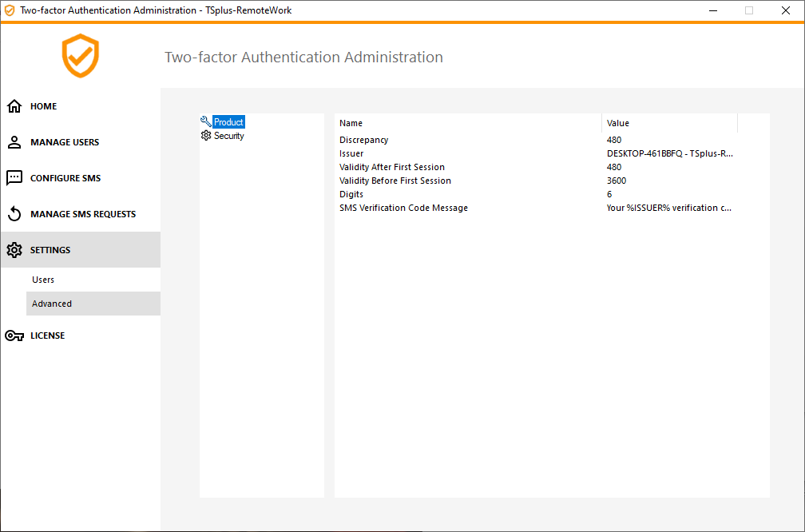The height and width of the screenshot is (532, 805).
Task: Open Configure SMS via the chat bubble icon
Action: coord(14,177)
